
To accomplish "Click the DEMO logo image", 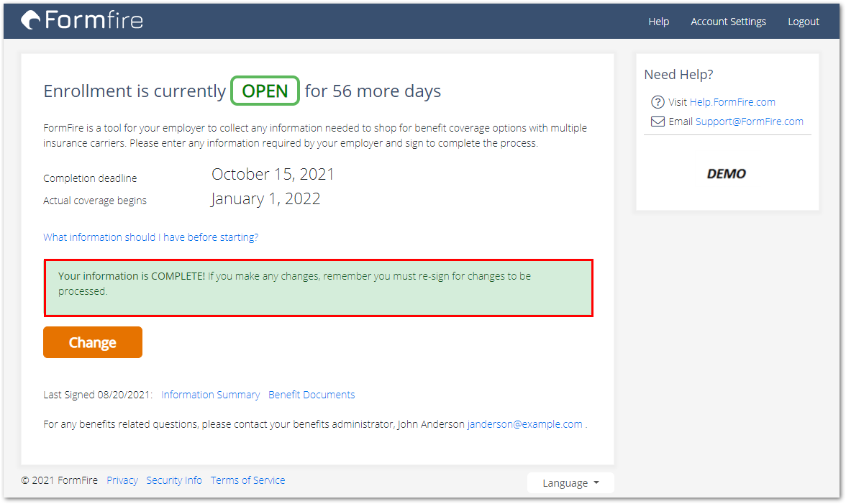I will tap(727, 174).
